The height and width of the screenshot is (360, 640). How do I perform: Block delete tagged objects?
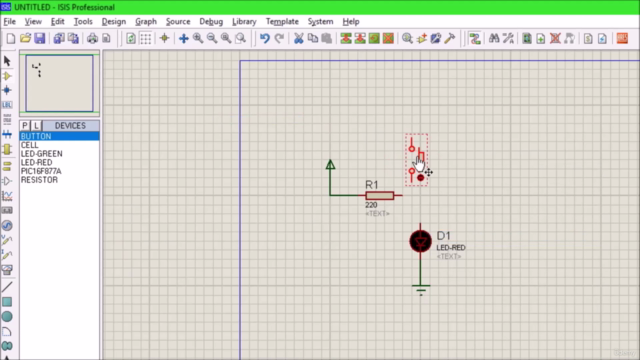click(388, 38)
